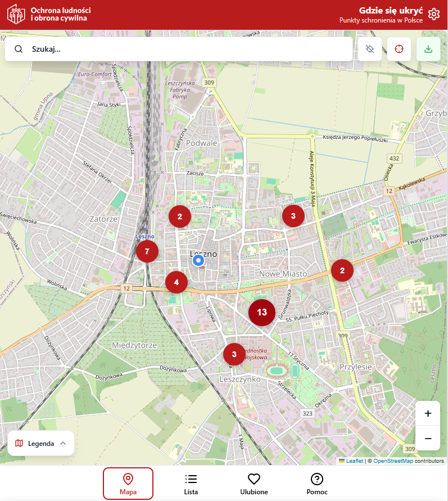Image resolution: width=448 pixels, height=501 pixels.
Task: Open the cluster marker showing 13 shelters
Action: [261, 312]
